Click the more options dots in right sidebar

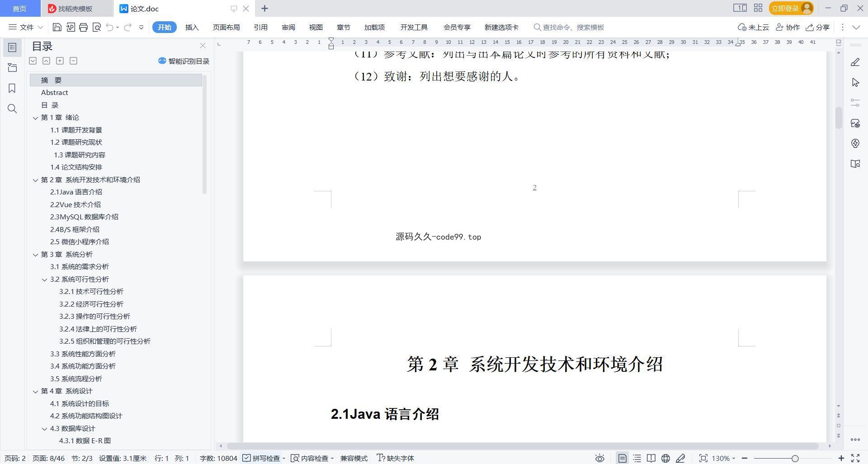855,440
